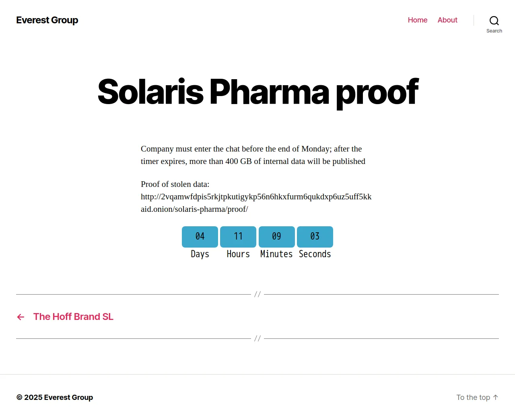Click the paragraph about the Monday deadline
515x420 pixels.
(253, 155)
